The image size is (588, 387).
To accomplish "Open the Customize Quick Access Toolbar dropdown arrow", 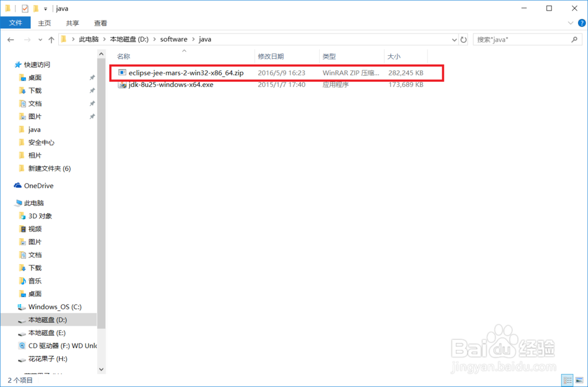I will (45, 9).
